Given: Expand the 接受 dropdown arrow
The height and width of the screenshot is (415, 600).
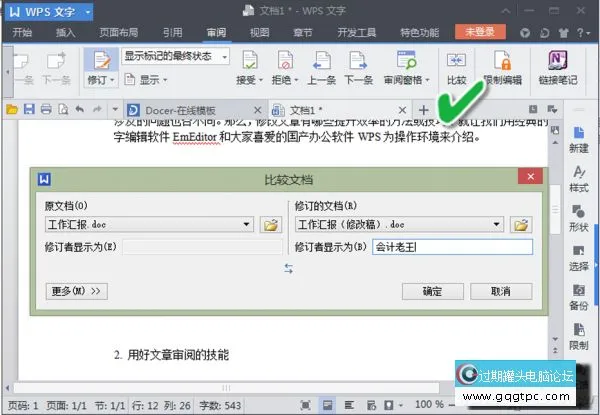Looking at the screenshot, I should pyautogui.click(x=261, y=80).
